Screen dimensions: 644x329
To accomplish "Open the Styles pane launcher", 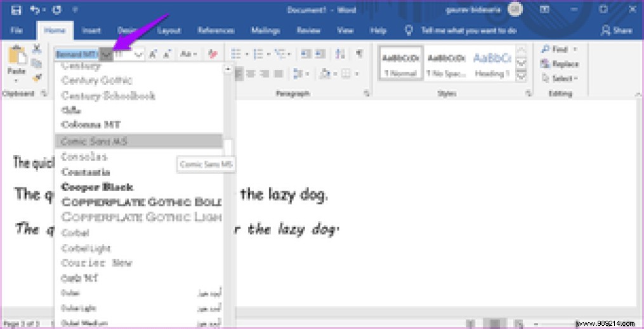I will (x=528, y=94).
